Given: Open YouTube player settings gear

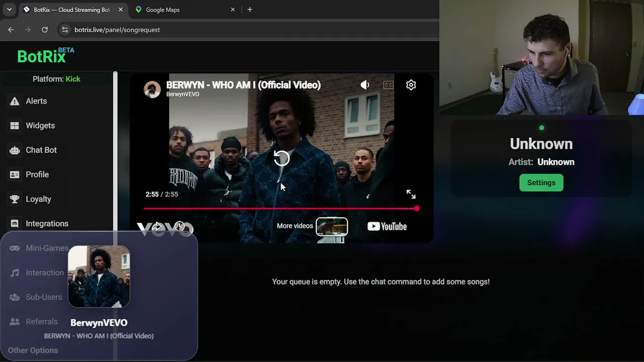Looking at the screenshot, I should pyautogui.click(x=411, y=85).
